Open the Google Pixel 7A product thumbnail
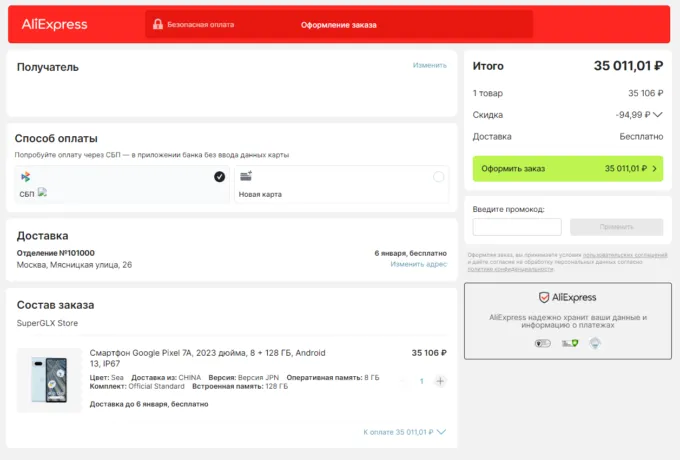Image resolution: width=680 pixels, height=460 pixels. click(x=49, y=380)
